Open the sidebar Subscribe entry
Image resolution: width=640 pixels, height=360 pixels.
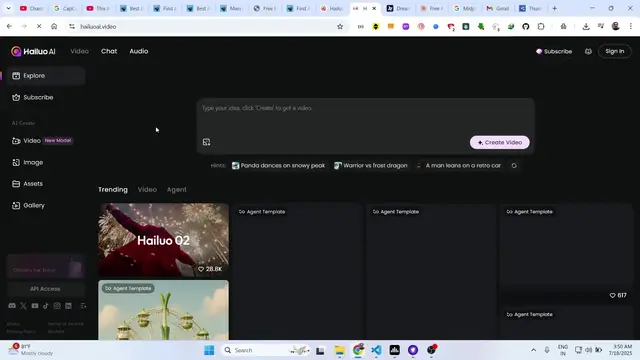(46, 98)
